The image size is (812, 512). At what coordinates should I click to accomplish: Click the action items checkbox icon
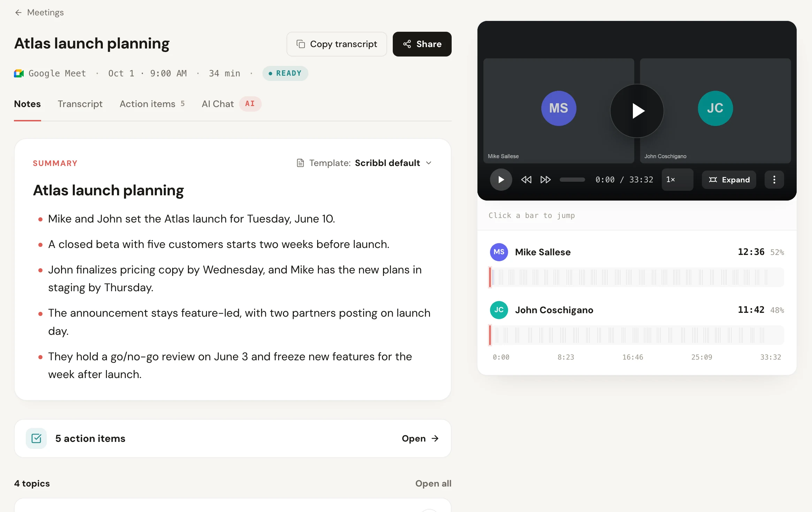36,438
